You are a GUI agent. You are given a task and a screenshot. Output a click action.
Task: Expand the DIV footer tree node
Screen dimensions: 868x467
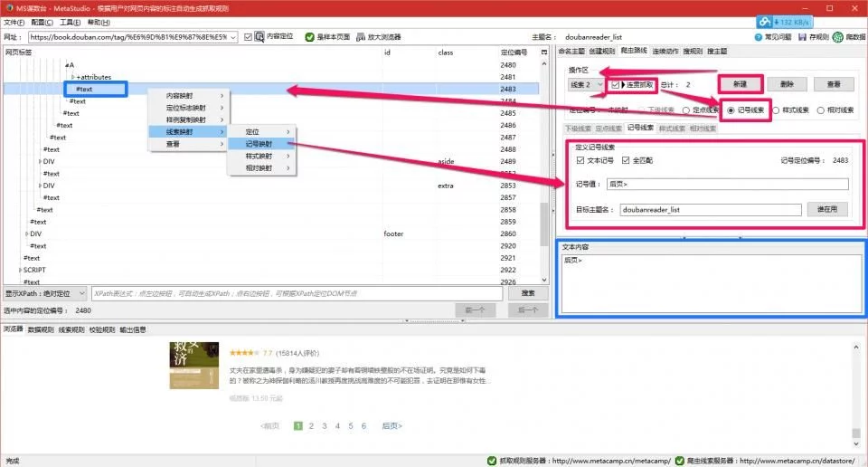click(26, 233)
